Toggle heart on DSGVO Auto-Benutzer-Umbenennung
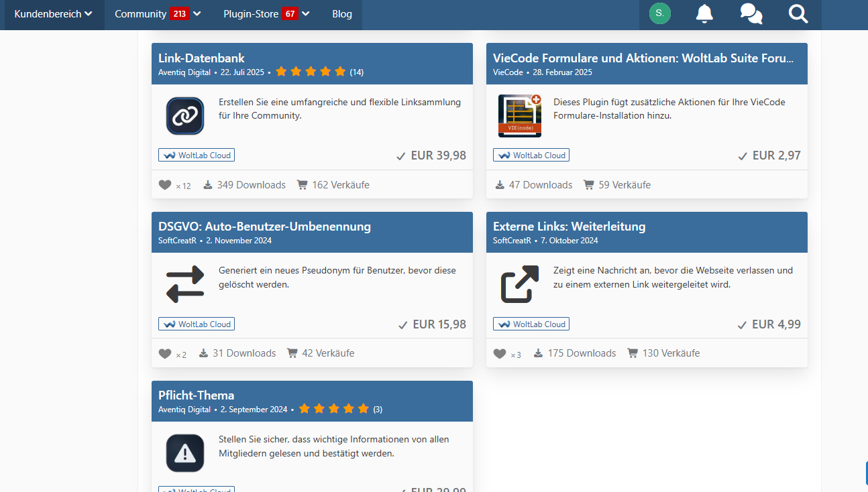Image resolution: width=868 pixels, height=492 pixels. coord(165,353)
